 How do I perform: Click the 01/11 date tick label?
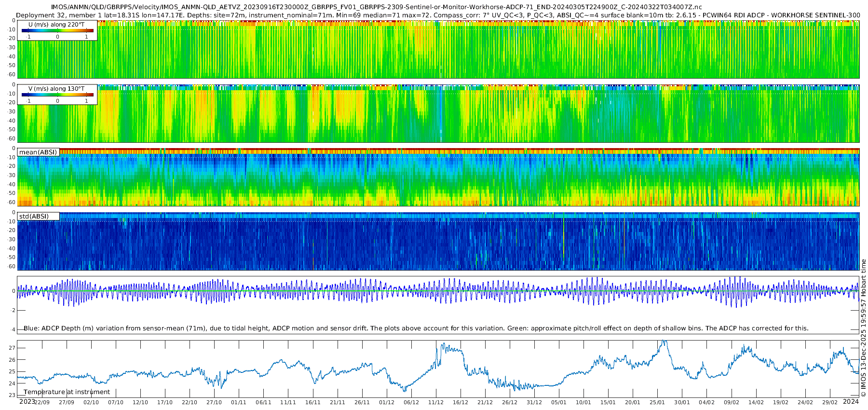(239, 402)
